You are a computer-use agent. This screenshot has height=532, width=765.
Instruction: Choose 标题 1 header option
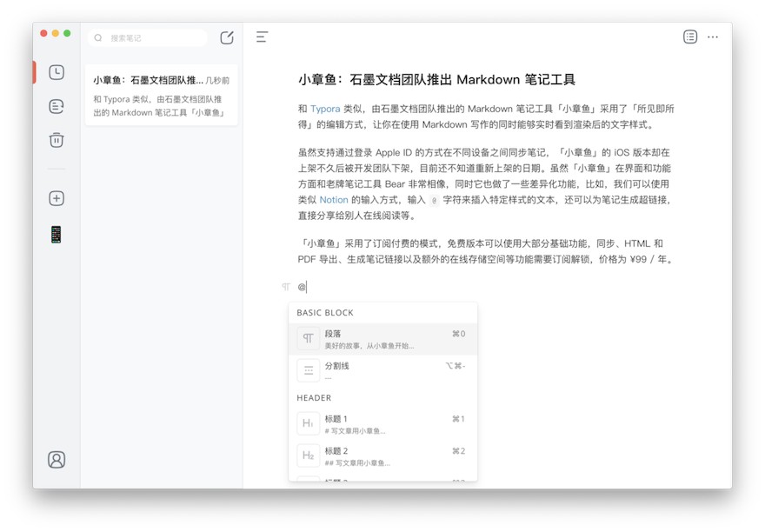383,424
